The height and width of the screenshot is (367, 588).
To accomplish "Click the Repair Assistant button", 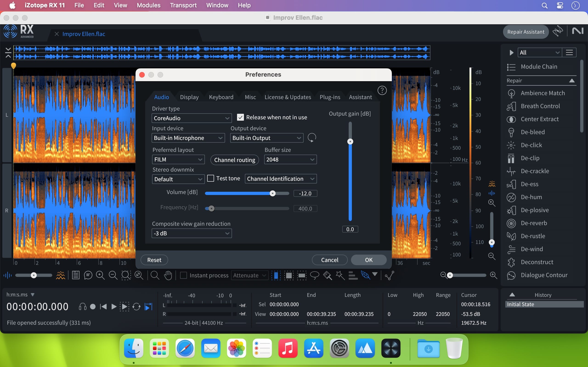I will tap(525, 31).
